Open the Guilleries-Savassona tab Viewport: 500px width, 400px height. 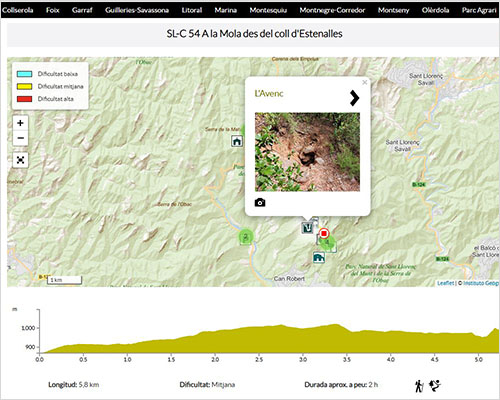[x=137, y=10]
